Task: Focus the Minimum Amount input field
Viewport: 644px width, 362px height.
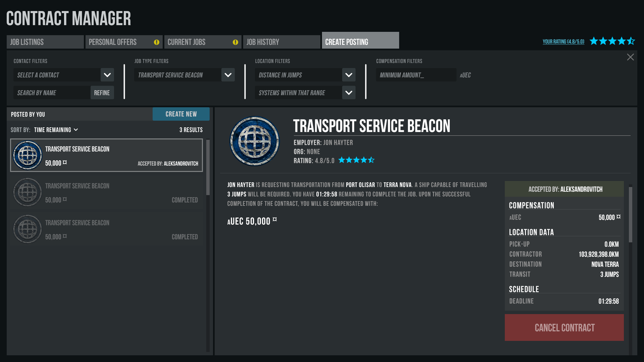Action: click(x=416, y=75)
